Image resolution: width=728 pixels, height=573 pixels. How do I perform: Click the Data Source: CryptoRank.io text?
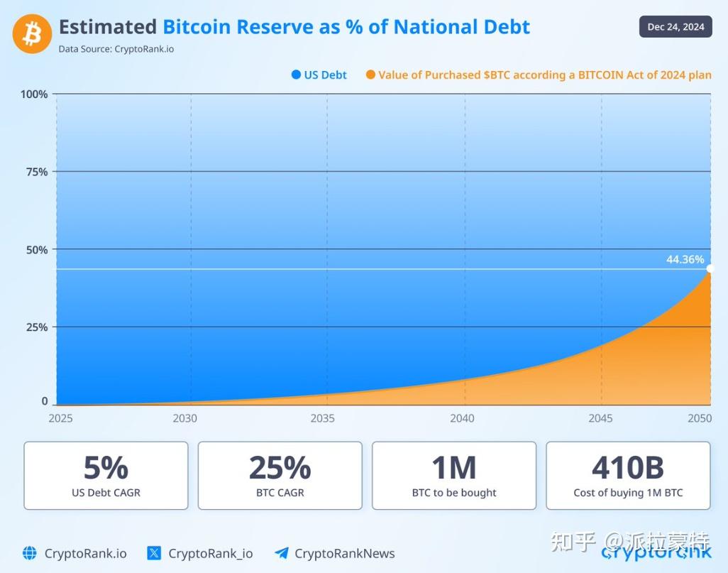(x=116, y=49)
